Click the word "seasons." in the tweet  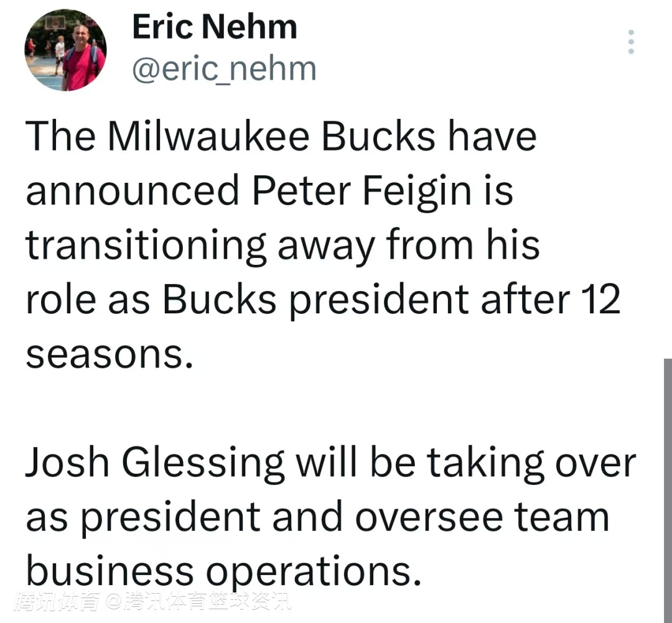tap(106, 353)
